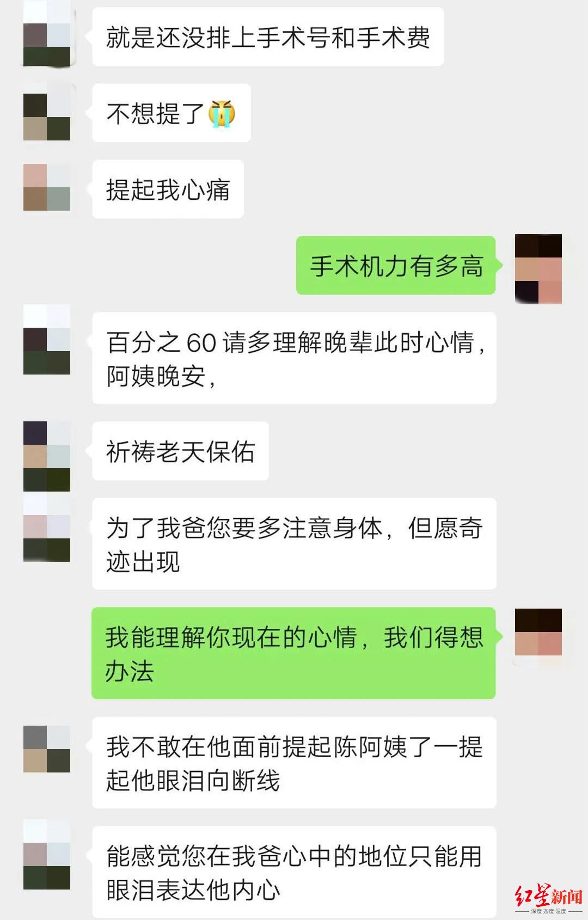The image size is (588, 920).
Task: Select the green '手术机力有多高' message bubble
Action: coord(396,266)
